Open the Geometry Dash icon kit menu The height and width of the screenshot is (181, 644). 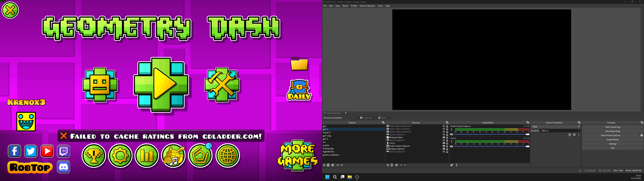100,85
